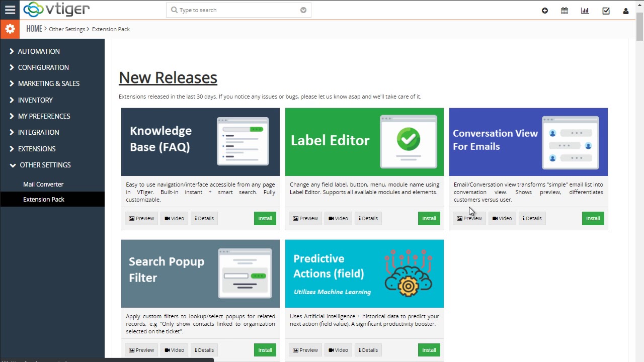Viewport: 644px width, 362px height.
Task: Open search options dropdown arrow
Action: point(303,10)
